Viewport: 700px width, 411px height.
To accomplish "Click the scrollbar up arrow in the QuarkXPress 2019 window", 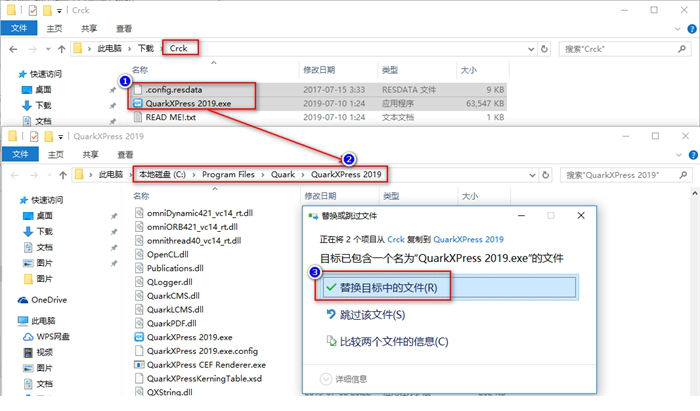I will pyautogui.click(x=695, y=194).
